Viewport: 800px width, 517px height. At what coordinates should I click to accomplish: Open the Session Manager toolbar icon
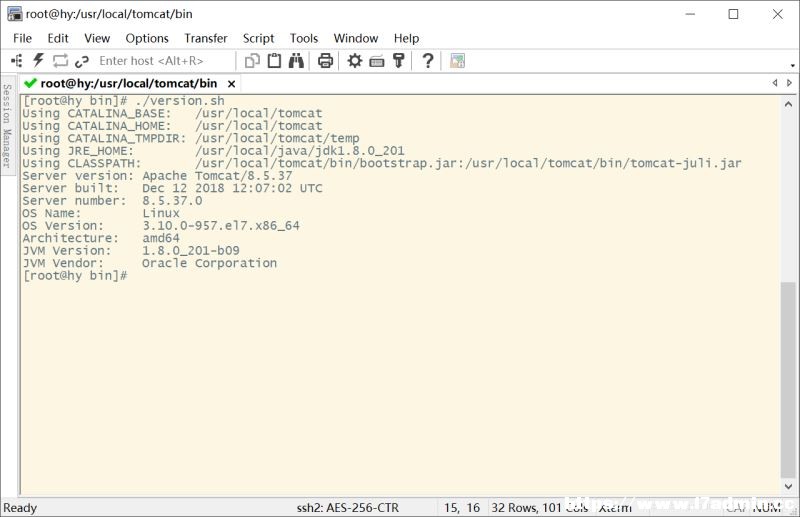(16, 61)
